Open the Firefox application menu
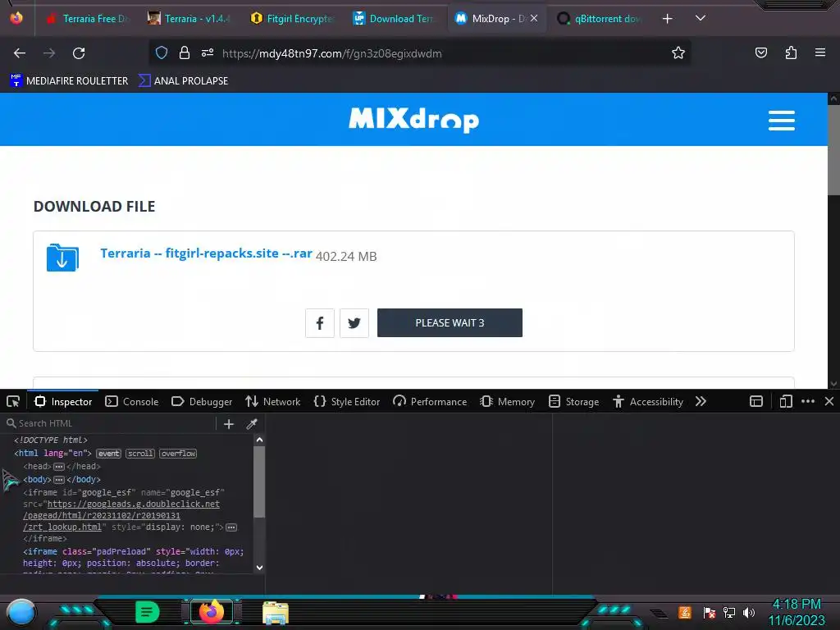Viewport: 840px width, 630px height. 819,52
